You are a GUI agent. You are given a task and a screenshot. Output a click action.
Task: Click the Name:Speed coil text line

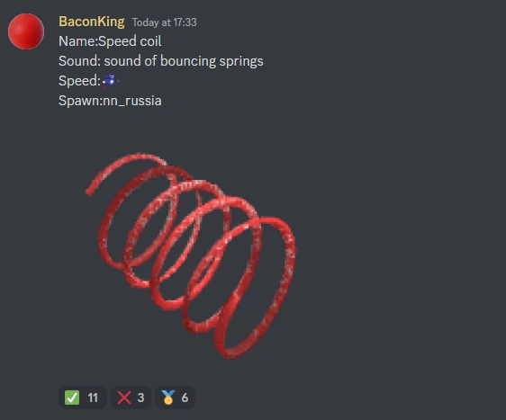(110, 41)
